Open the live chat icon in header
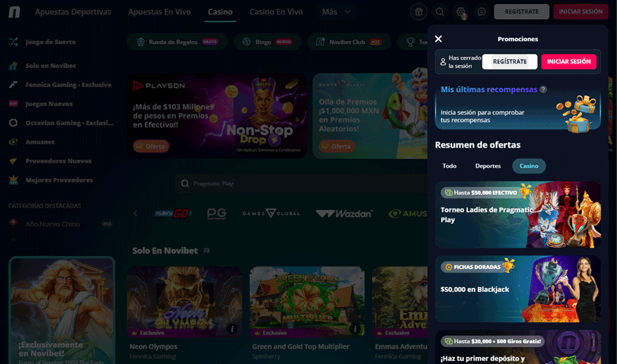617x364 pixels. tap(482, 12)
